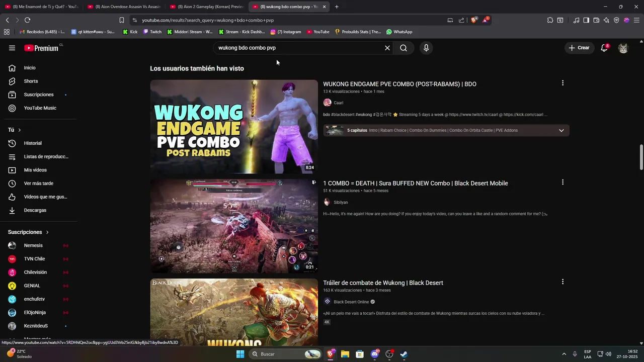Open more options for Wukong Endgame video
The width and height of the screenshot is (644, 362).
click(562, 83)
